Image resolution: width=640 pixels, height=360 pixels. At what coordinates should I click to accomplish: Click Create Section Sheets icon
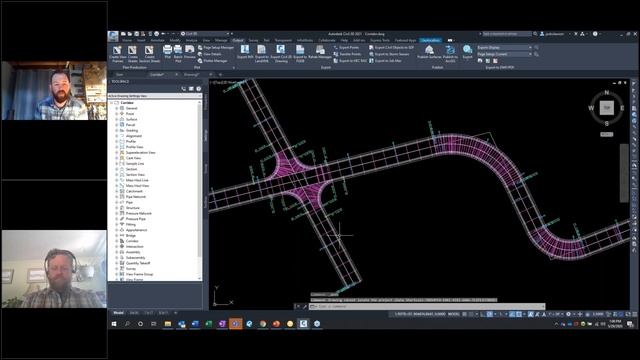149,53
